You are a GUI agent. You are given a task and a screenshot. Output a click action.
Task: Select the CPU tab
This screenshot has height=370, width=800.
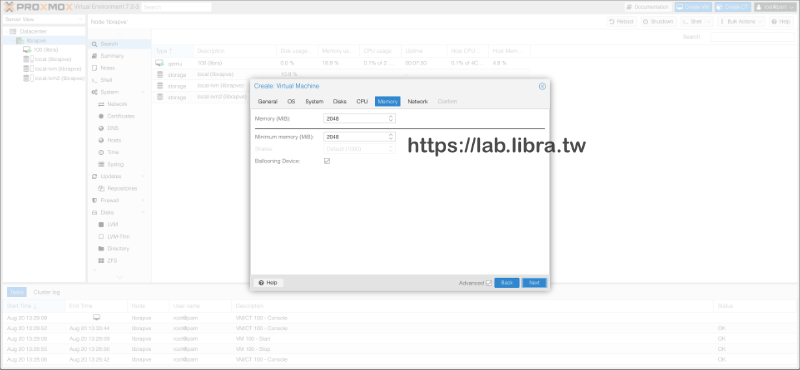[362, 102]
